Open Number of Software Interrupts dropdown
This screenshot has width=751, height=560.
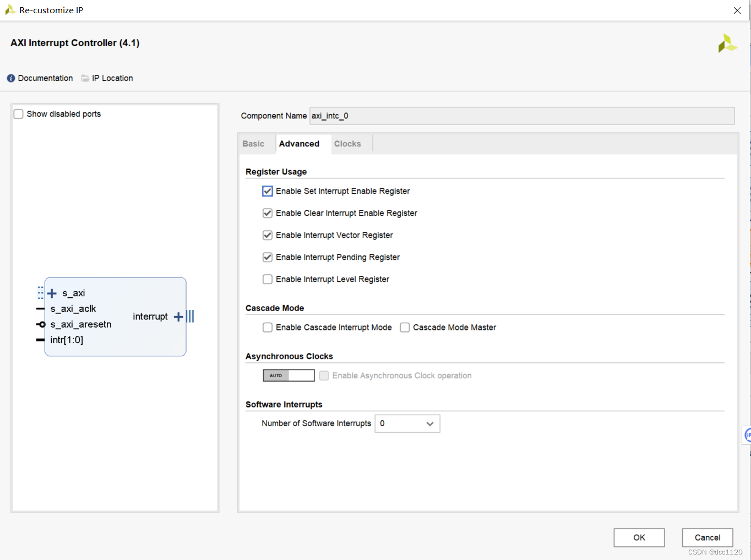[407, 423]
